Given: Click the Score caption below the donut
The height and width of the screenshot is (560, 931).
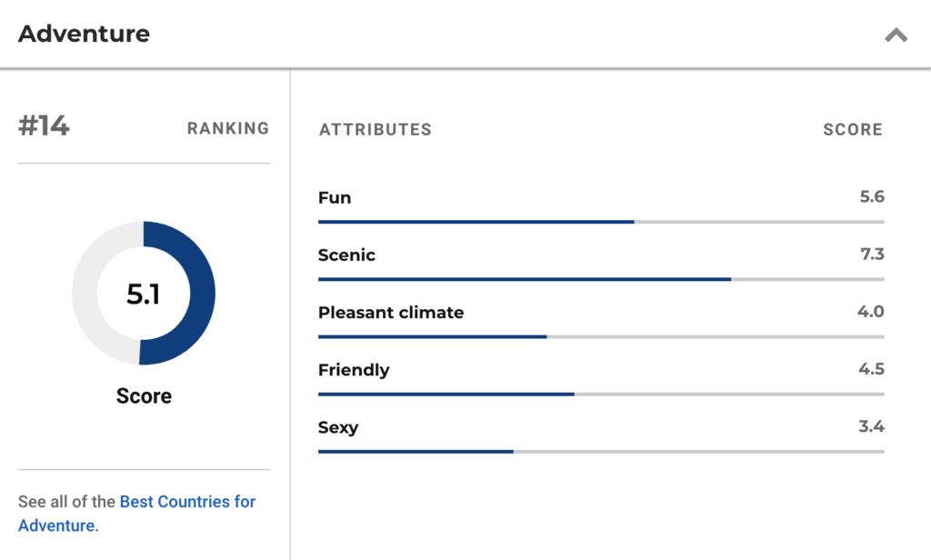Looking at the screenshot, I should (144, 396).
